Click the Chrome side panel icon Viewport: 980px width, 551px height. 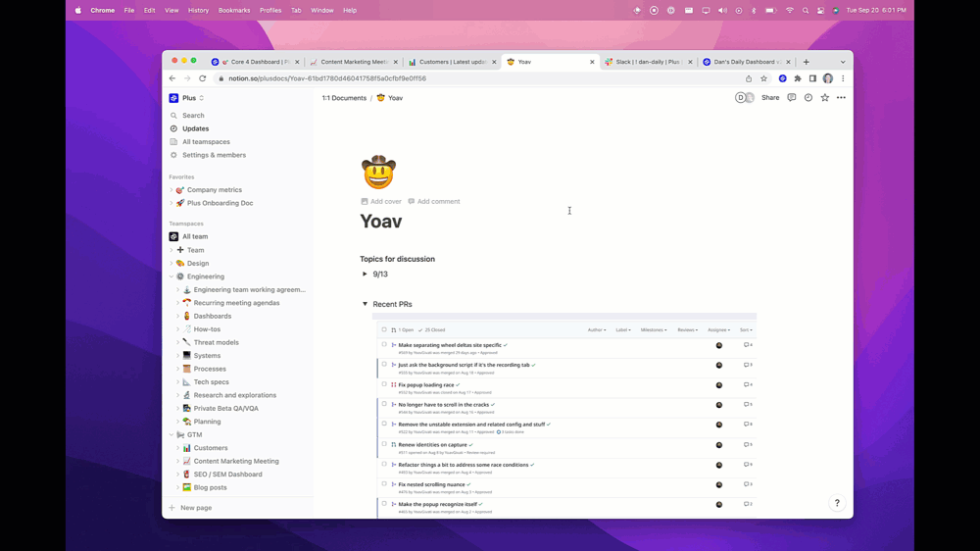(x=812, y=78)
